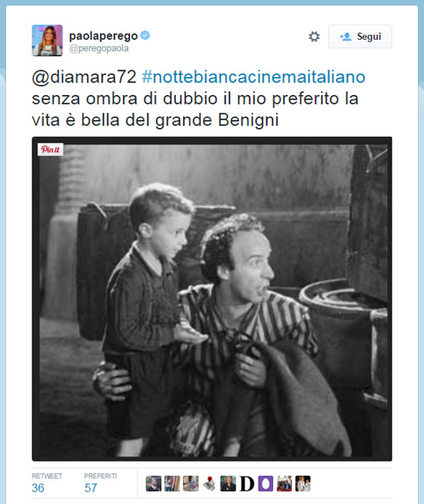Screen dimensions: 424x504
Task: Open the last avatar in row
Action: click(303, 484)
